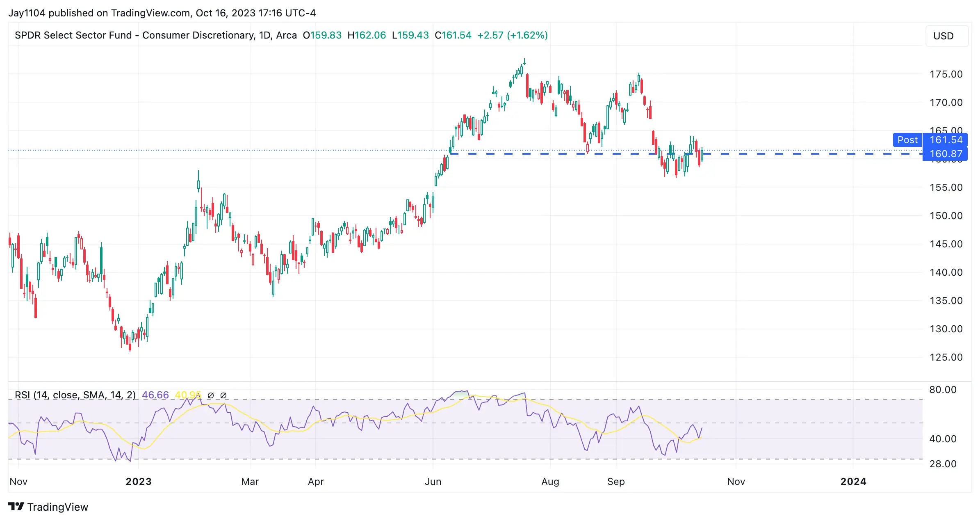Click the high value H162.06
The height and width of the screenshot is (521, 980).
[367, 35]
